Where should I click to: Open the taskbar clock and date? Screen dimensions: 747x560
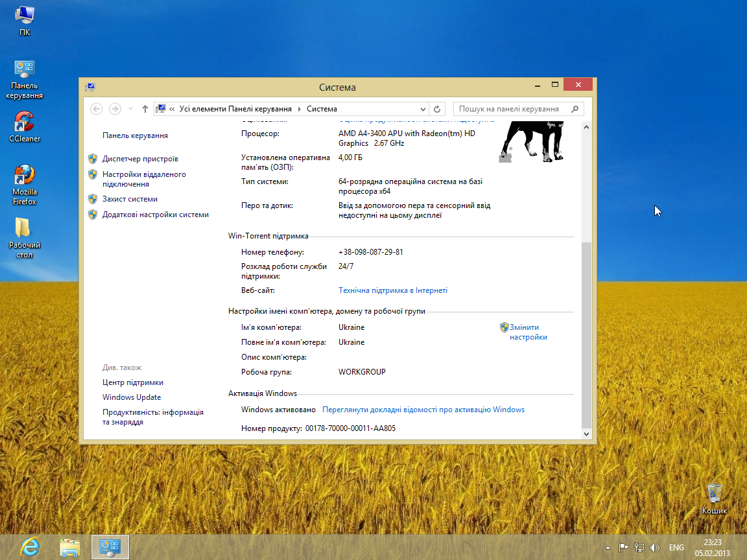tap(713, 548)
